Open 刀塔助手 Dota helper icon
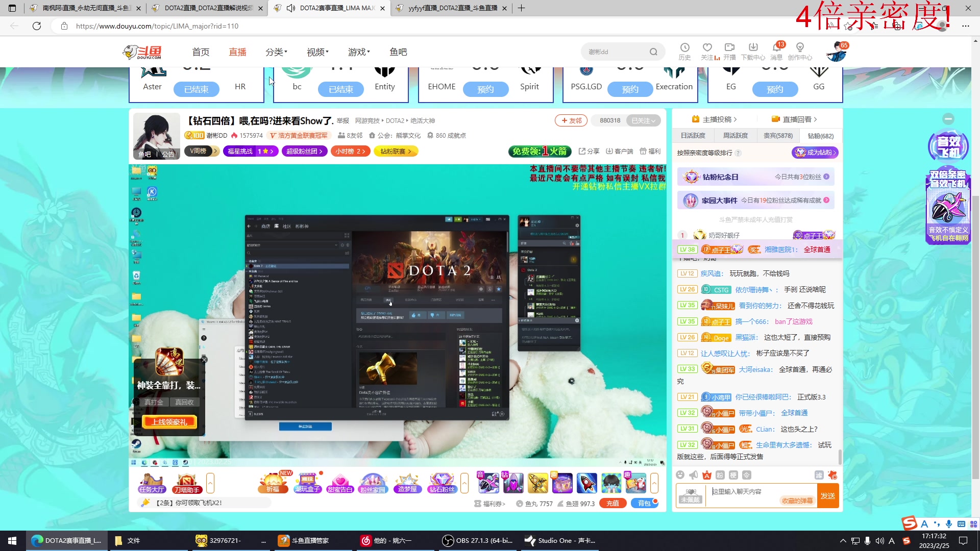980x551 pixels. point(187,483)
